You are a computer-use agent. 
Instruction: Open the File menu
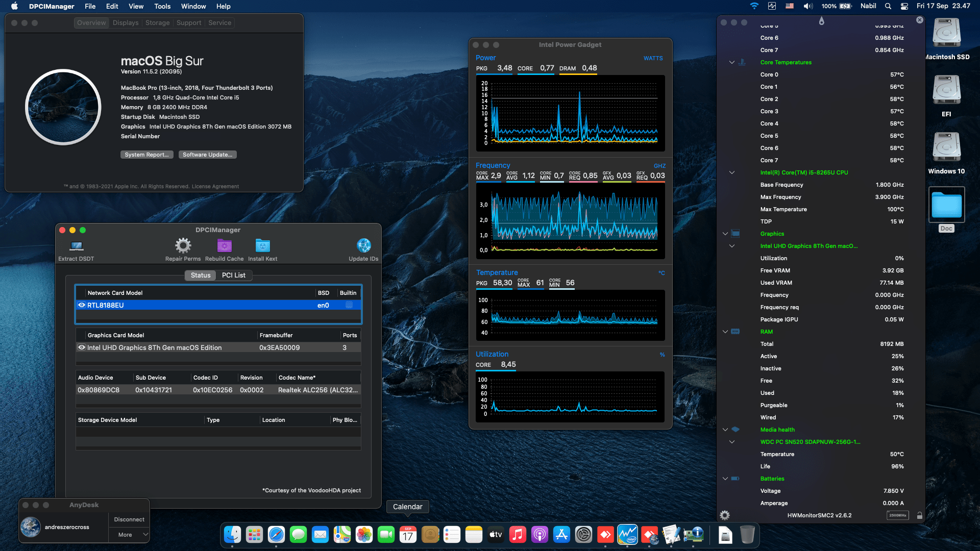click(90, 6)
